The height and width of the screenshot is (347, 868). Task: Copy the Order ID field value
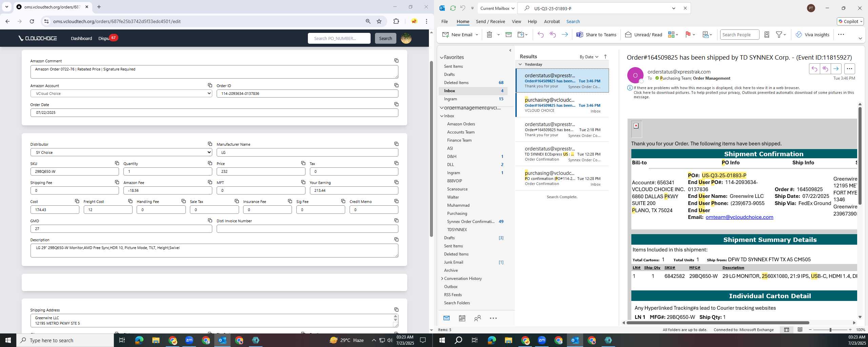(396, 85)
